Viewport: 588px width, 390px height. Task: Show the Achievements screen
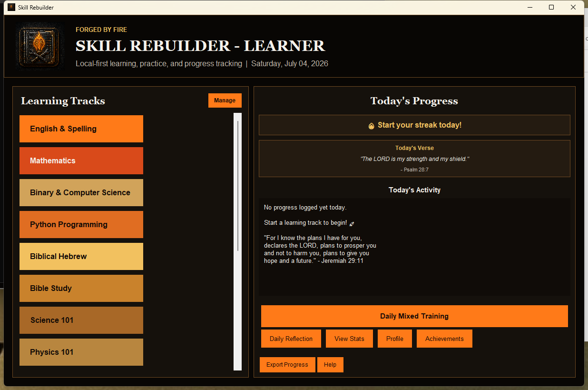tap(444, 339)
